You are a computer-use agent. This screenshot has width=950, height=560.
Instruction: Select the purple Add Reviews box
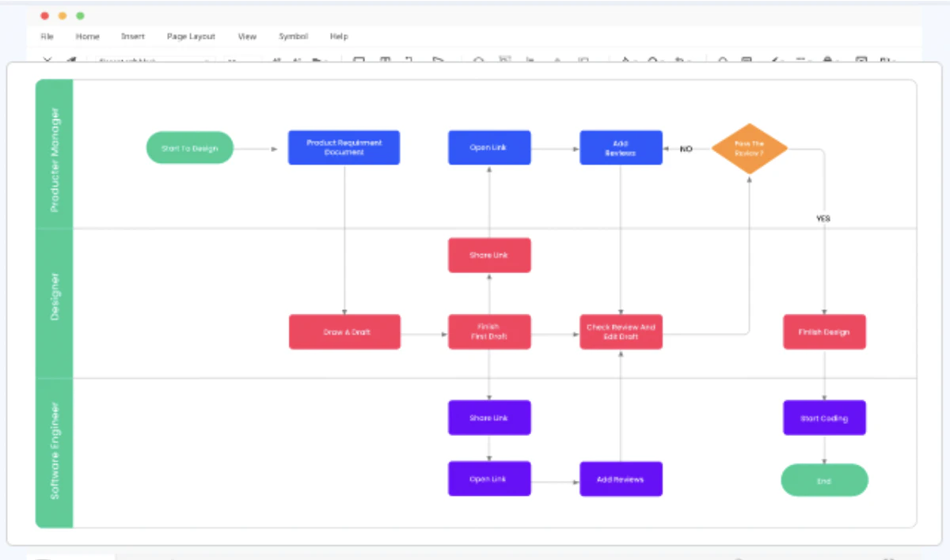click(x=621, y=479)
